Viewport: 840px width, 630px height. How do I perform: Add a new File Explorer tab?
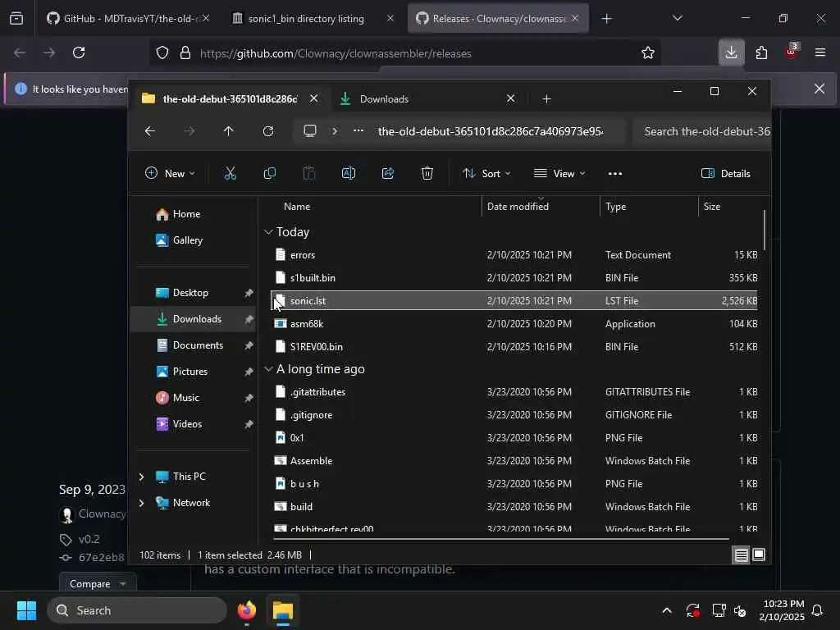click(x=546, y=98)
